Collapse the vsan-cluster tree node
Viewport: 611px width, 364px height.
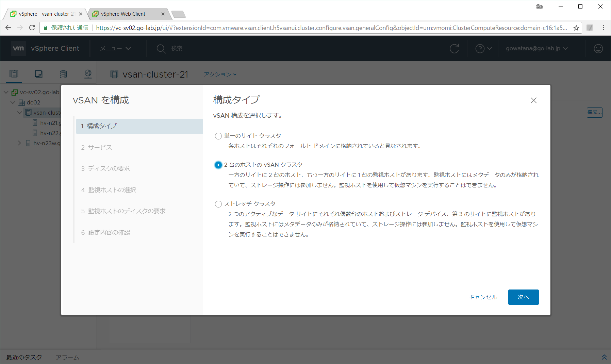point(20,113)
